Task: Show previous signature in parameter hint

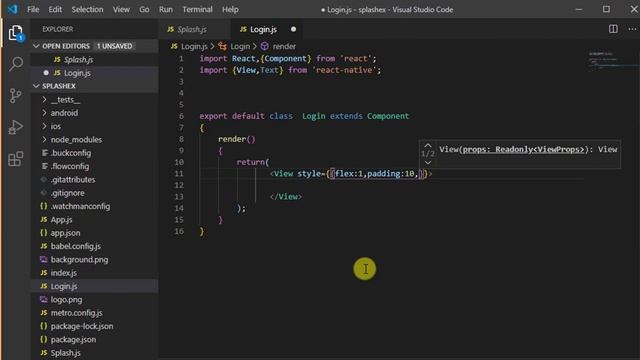Action: tap(428, 145)
